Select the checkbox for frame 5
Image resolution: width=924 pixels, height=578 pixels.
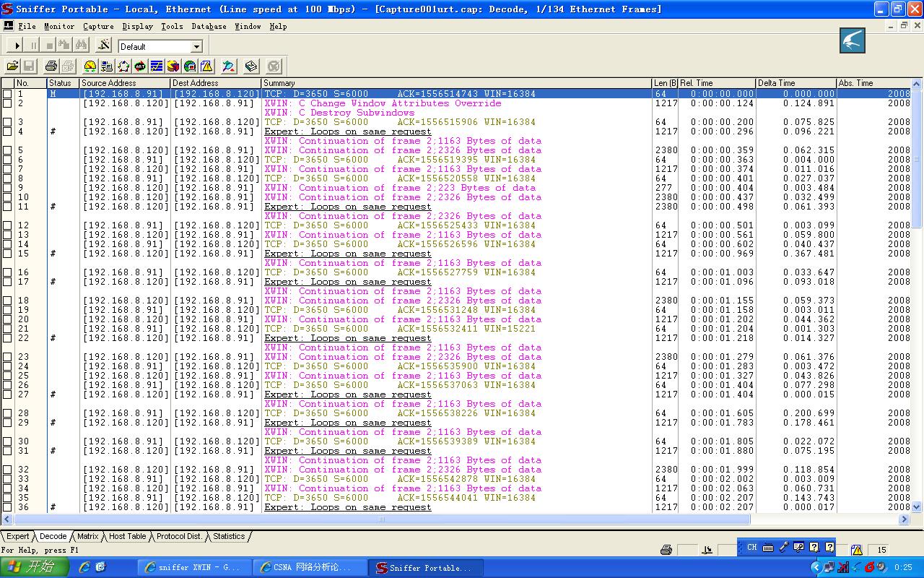[7, 150]
